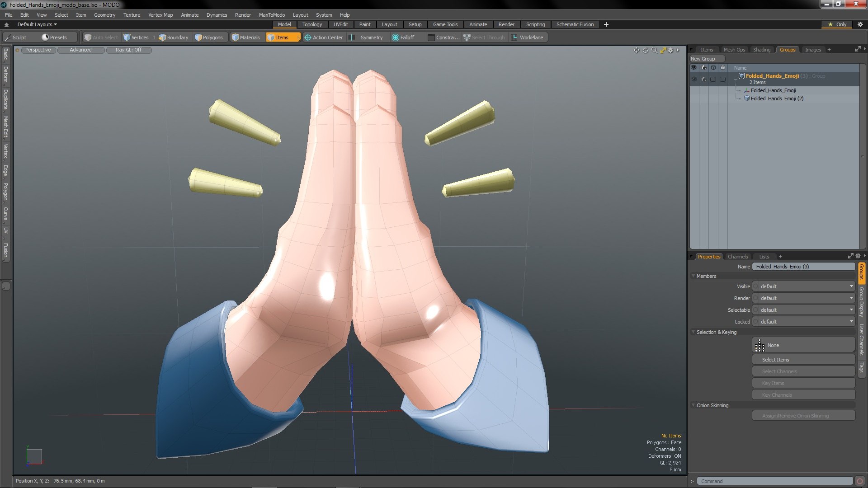Open viewport settings gear icon
The width and height of the screenshot is (868, 488).
point(671,50)
